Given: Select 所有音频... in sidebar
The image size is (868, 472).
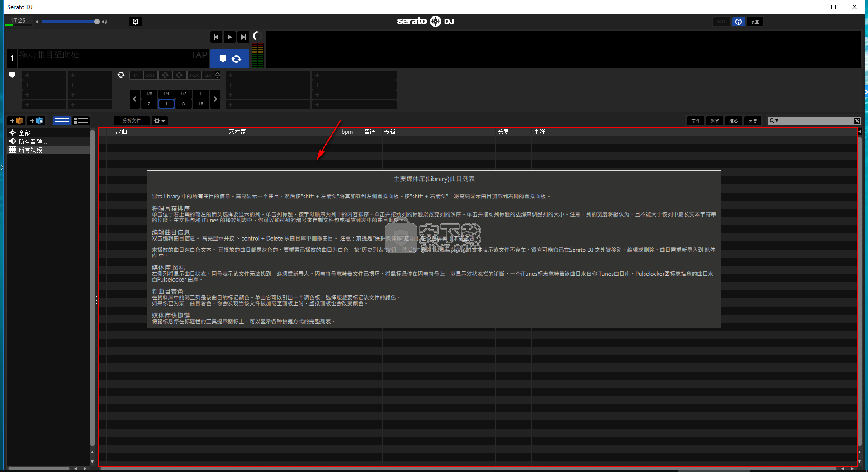Looking at the screenshot, I should pos(48,142).
